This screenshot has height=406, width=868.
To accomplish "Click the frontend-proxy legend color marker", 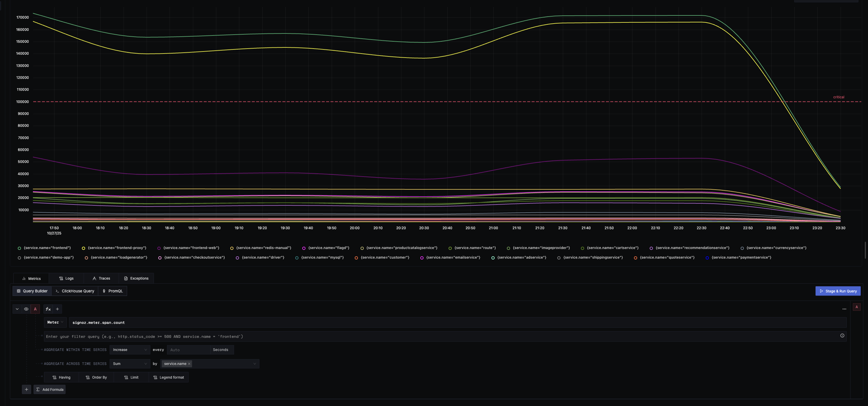I will pos(83,248).
